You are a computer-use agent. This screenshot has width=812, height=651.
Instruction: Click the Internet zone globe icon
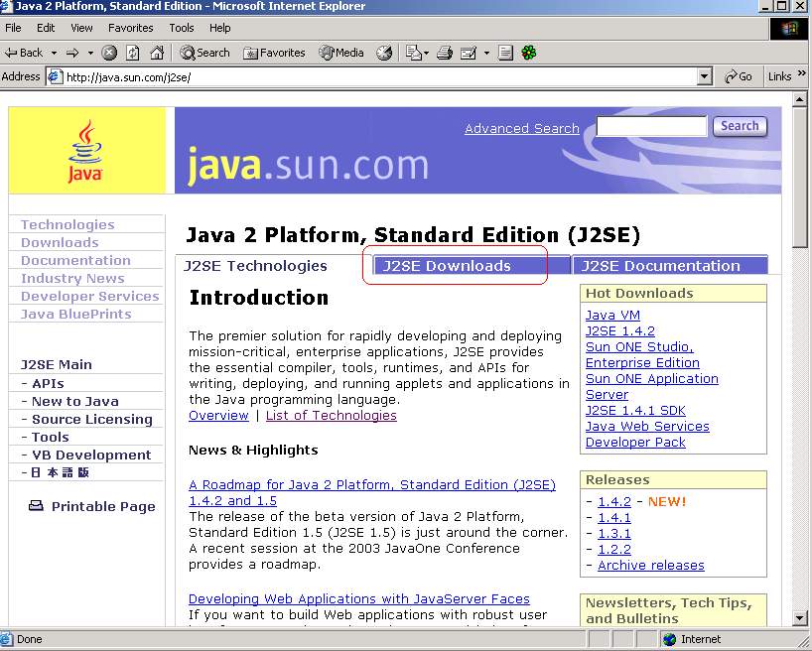[669, 640]
